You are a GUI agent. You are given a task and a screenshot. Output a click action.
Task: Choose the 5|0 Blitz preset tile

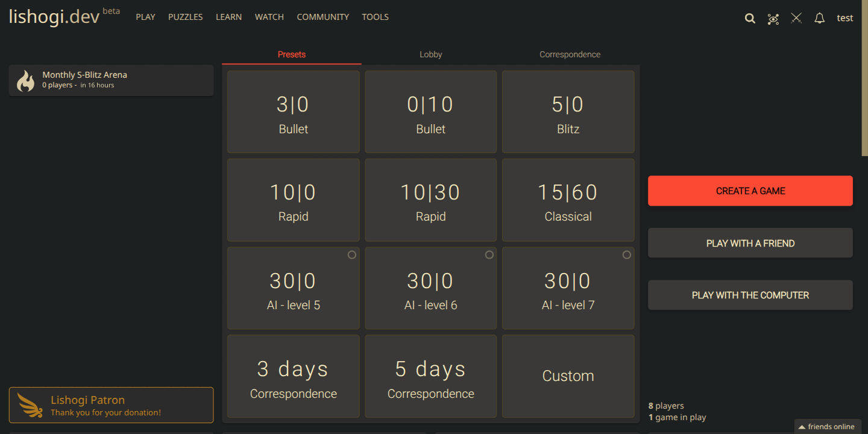click(x=568, y=112)
